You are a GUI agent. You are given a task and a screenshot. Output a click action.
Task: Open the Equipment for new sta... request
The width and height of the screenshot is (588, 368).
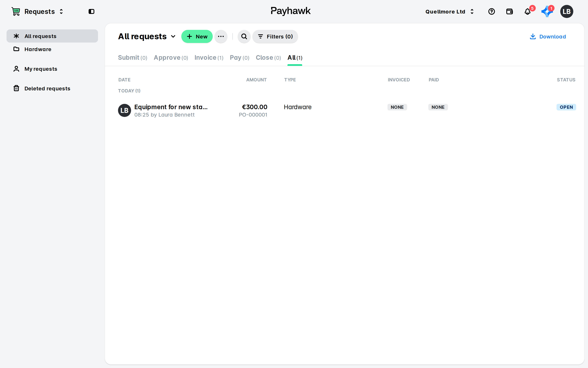171,107
